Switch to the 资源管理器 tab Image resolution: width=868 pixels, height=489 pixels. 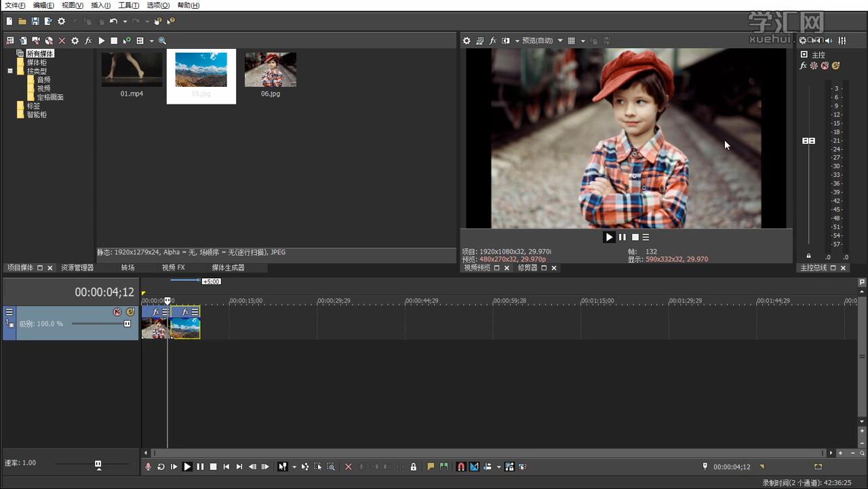[77, 268]
